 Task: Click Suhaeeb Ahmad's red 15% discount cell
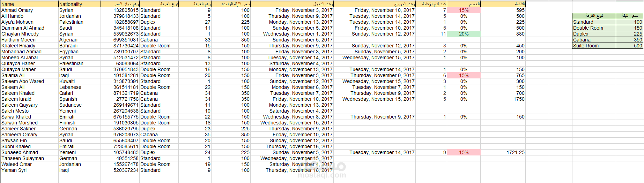click(464, 152)
